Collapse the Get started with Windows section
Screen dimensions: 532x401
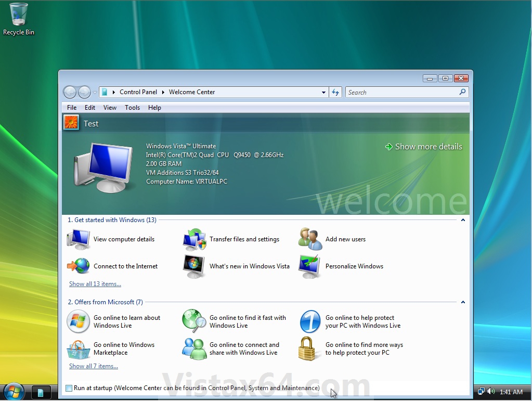pos(463,220)
